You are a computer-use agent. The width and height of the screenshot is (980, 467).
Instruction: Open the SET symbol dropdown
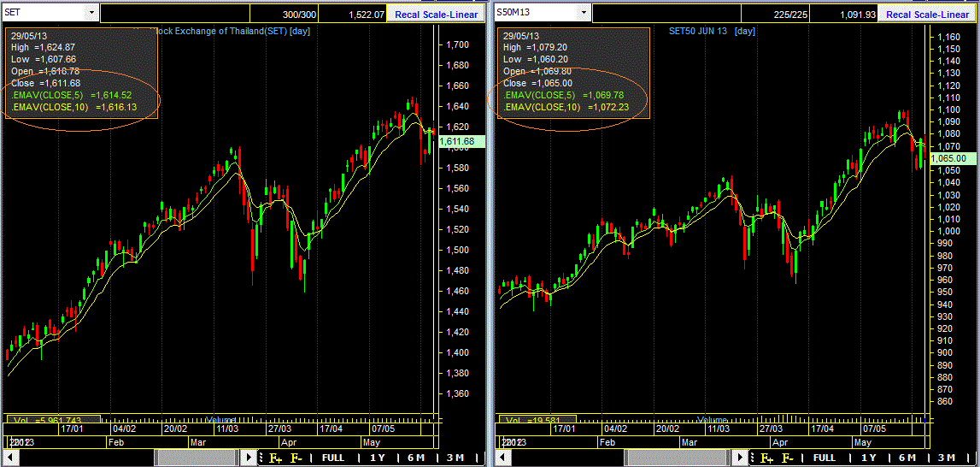(x=92, y=12)
